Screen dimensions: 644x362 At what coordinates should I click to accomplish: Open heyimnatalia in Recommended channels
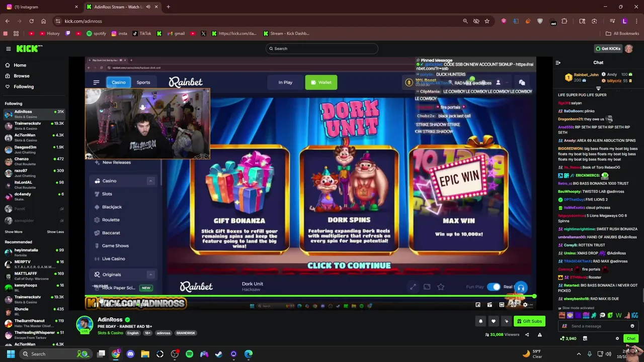(34, 252)
